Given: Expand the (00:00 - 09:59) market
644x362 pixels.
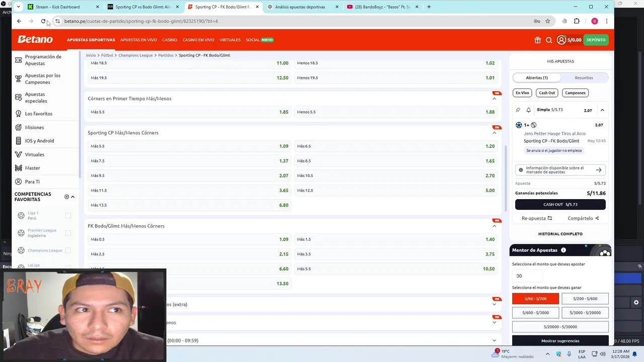Looking at the screenshot, I should pos(494,340).
